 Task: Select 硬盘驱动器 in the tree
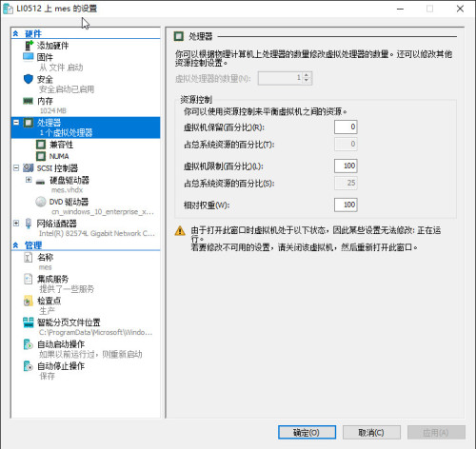coord(69,180)
